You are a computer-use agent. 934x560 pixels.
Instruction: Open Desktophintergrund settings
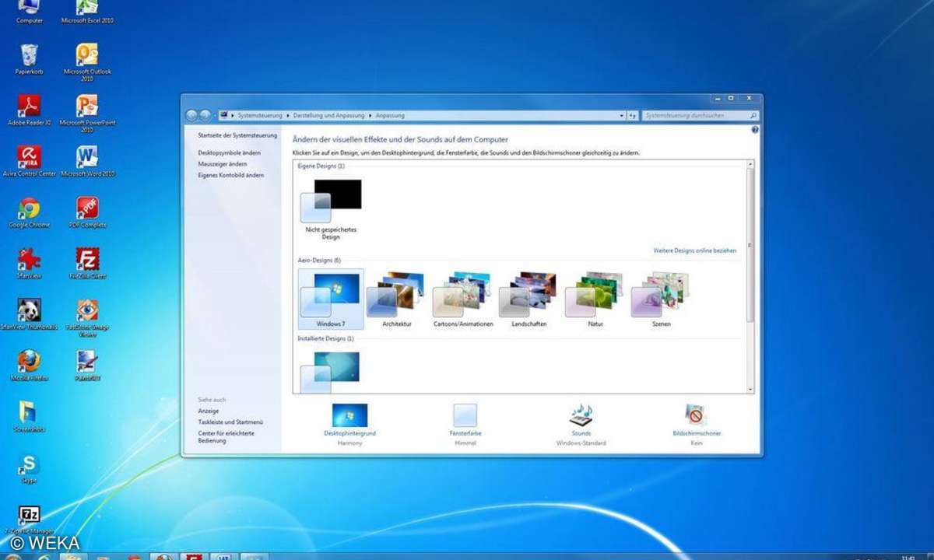pyautogui.click(x=349, y=424)
